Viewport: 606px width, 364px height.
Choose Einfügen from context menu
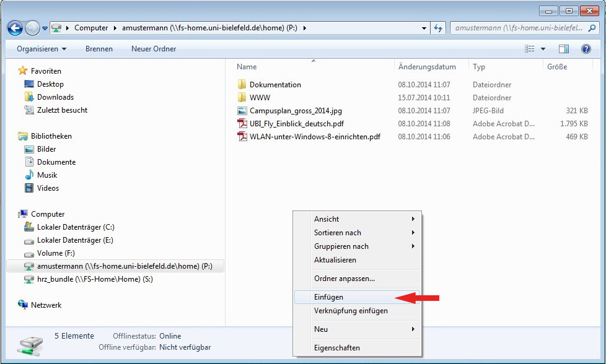click(357, 297)
